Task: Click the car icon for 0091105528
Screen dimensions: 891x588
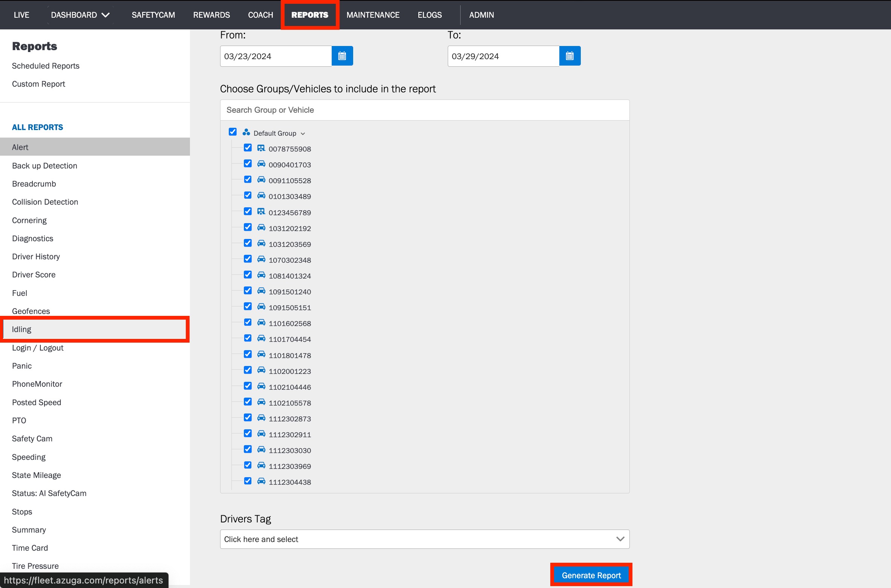Action: pyautogui.click(x=261, y=180)
